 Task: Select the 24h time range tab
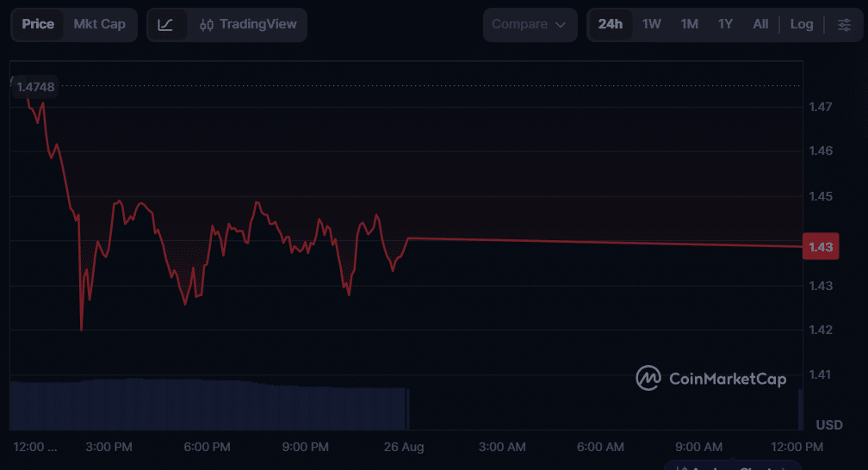click(x=610, y=24)
